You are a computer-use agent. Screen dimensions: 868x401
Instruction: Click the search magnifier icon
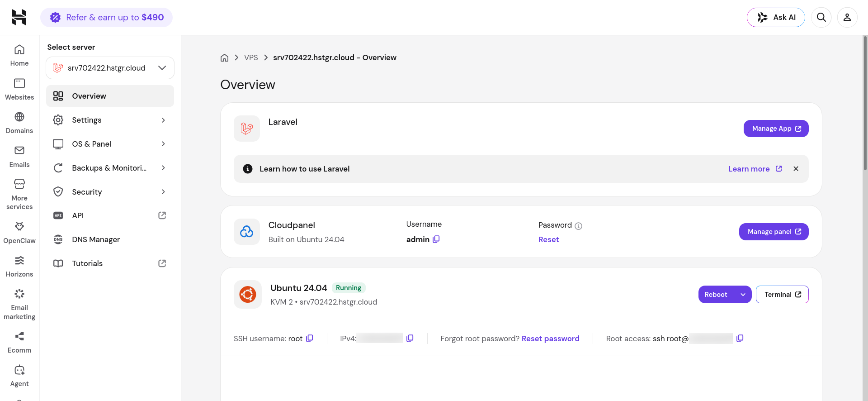pyautogui.click(x=821, y=17)
